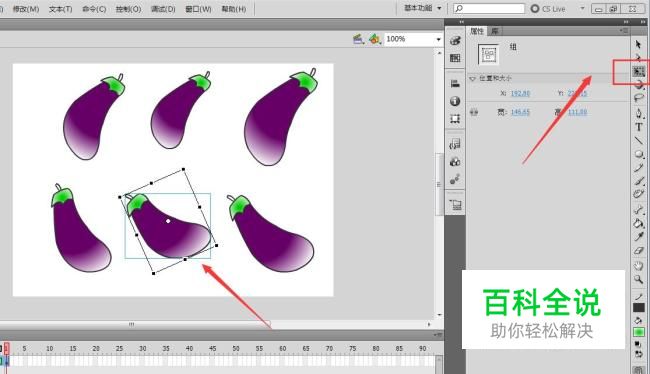
Task: Toggle width-height lock in properties
Action: [x=474, y=112]
